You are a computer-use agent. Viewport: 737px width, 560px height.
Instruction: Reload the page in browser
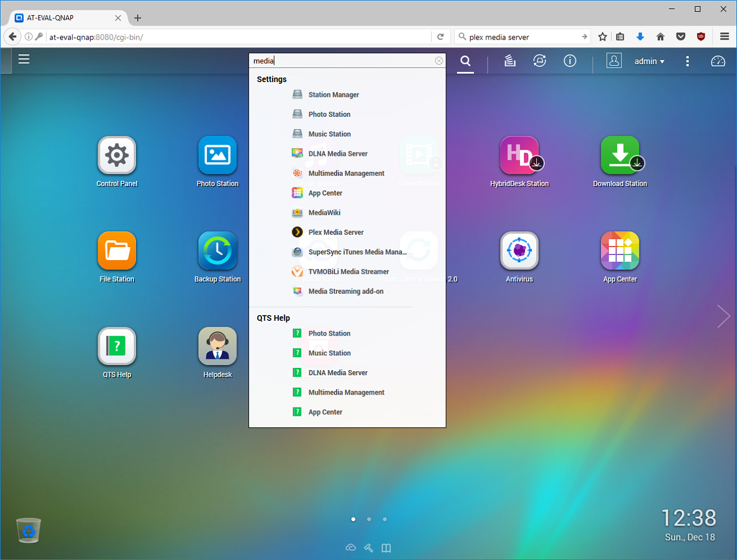coord(440,37)
